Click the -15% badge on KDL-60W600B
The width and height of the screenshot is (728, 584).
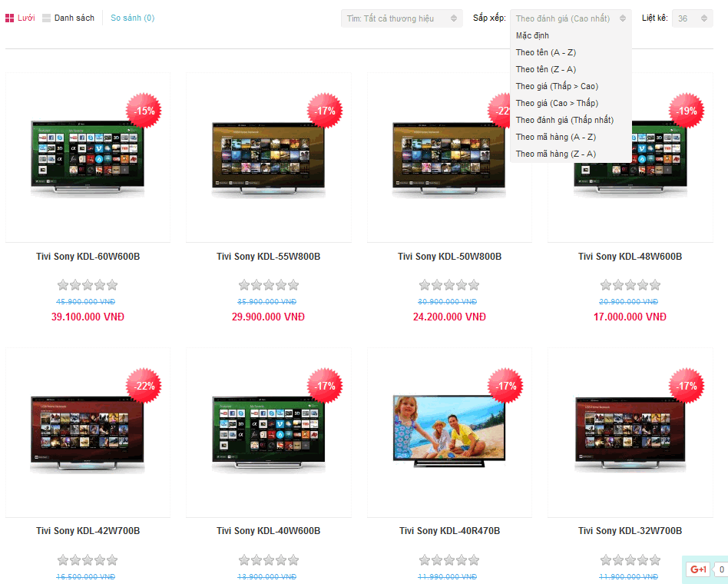coord(144,111)
